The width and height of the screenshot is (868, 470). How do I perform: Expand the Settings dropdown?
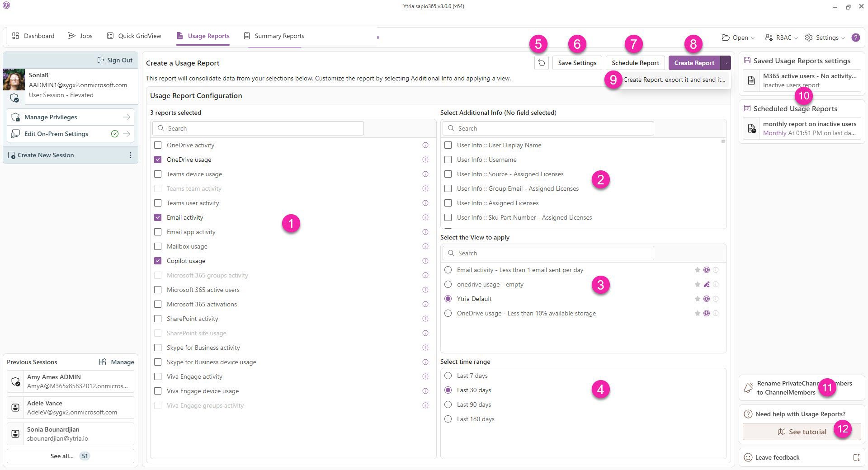825,38
